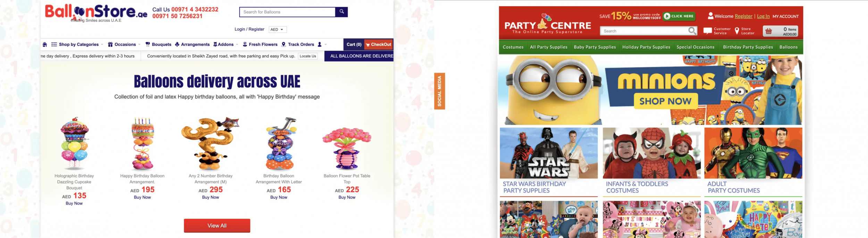
Task: Expand the Occasions dropdown
Action: coord(124,44)
